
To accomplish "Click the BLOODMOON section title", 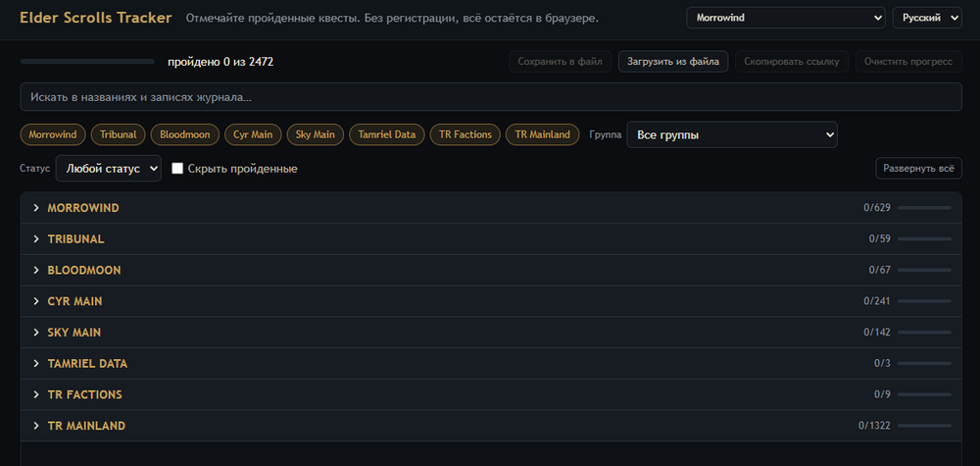I will [x=84, y=270].
